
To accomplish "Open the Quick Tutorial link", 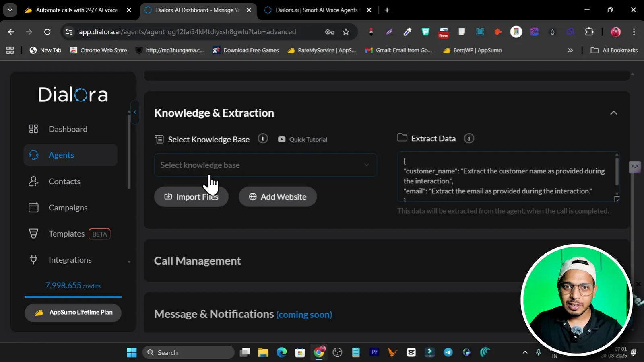I will pos(308,140).
